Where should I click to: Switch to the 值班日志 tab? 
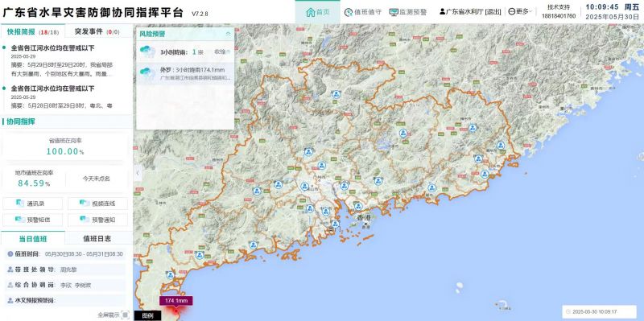97,238
